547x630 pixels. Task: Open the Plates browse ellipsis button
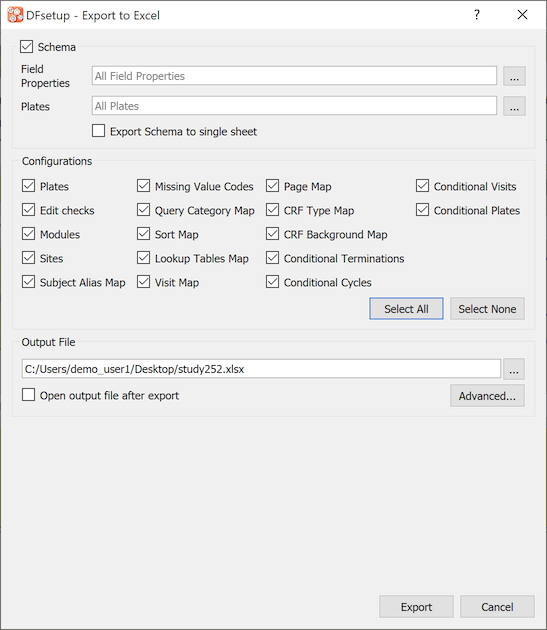click(x=514, y=106)
